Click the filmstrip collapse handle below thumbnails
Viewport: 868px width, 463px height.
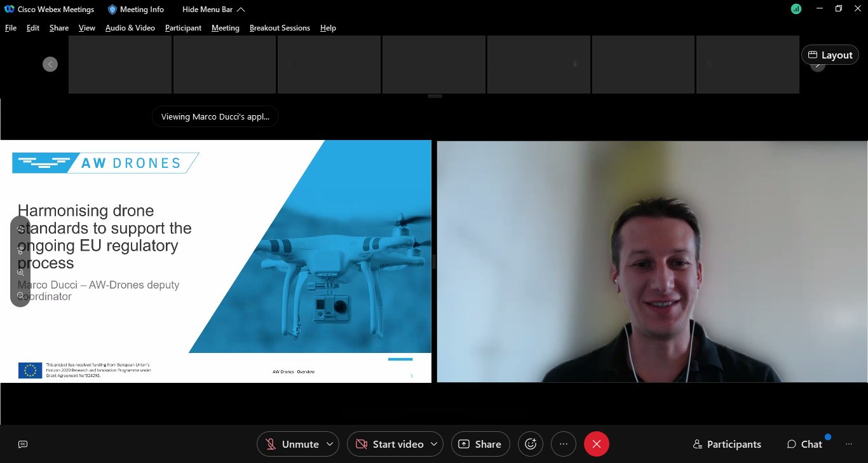(x=435, y=96)
